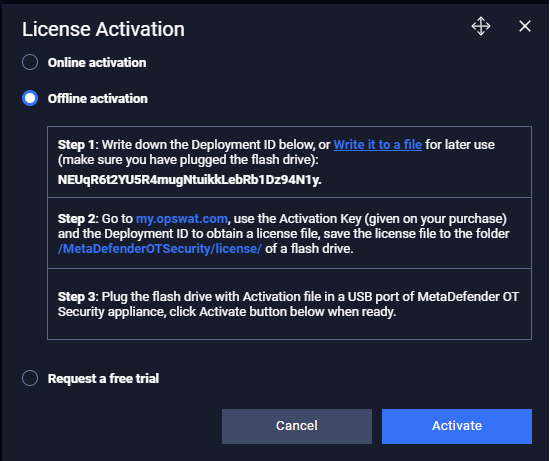Select the Online activation radio button
The height and width of the screenshot is (461, 550).
coord(30,62)
